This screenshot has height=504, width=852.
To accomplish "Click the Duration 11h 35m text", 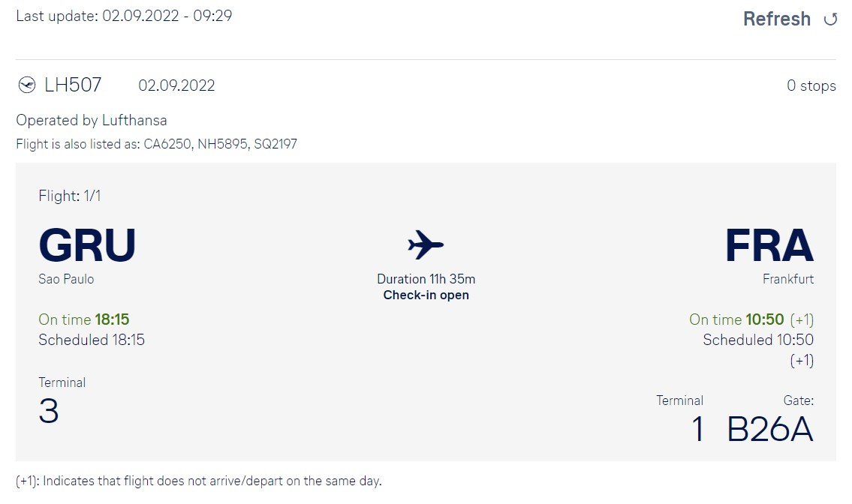I will (x=426, y=279).
